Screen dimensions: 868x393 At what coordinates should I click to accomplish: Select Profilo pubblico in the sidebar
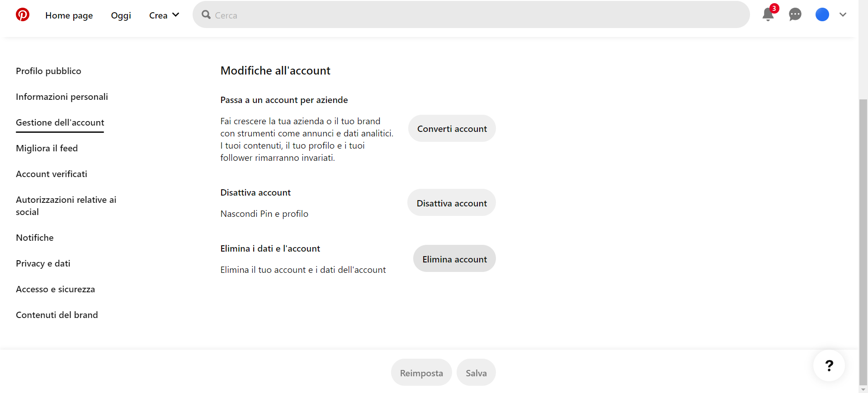pos(48,71)
